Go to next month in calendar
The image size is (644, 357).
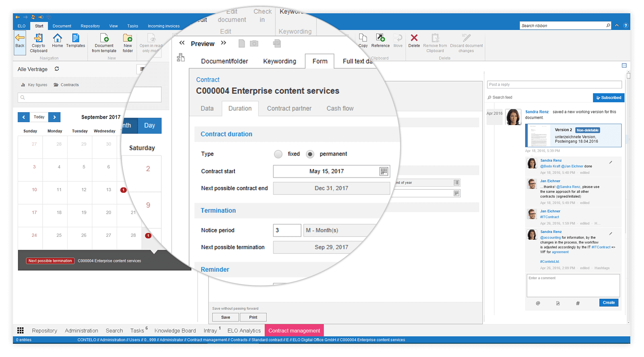point(54,117)
